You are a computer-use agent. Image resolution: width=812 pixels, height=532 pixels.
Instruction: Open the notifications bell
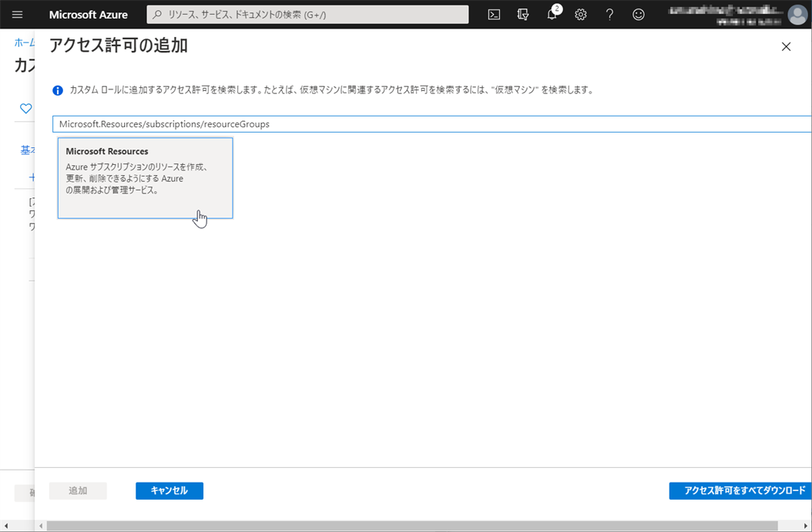(x=552, y=15)
